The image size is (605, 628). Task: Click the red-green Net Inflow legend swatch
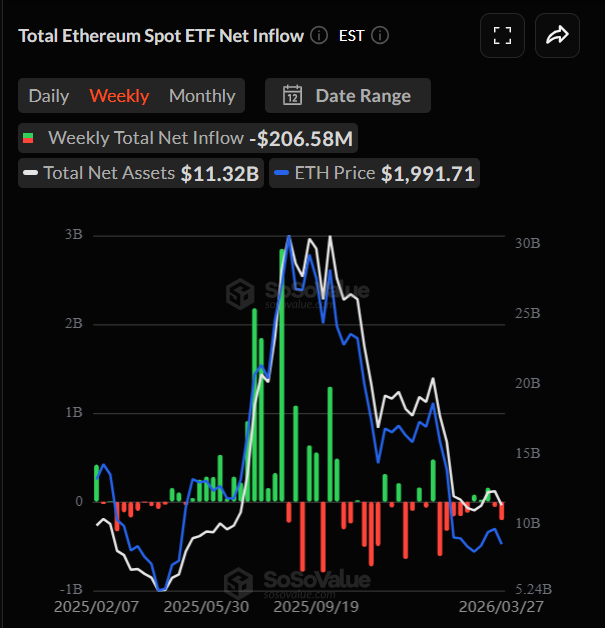point(29,138)
